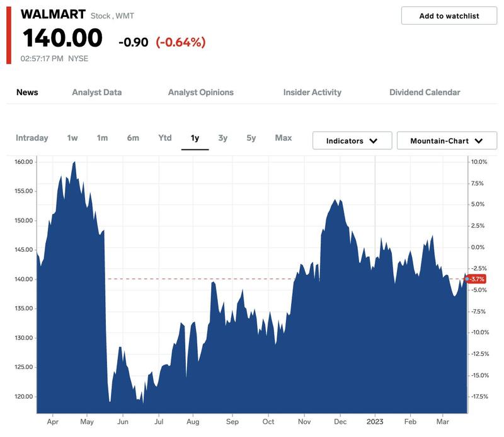The height and width of the screenshot is (437, 504).
Task: Open the News tab
Action: (27, 93)
